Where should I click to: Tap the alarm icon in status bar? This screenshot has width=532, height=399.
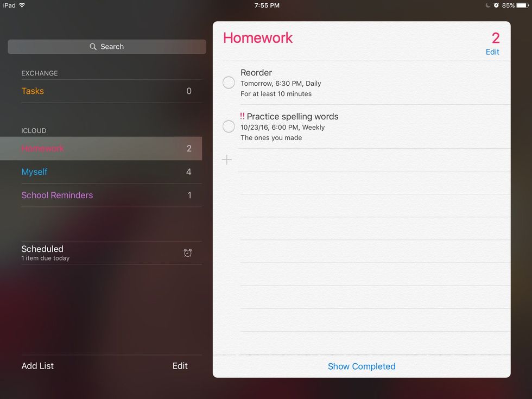496,5
